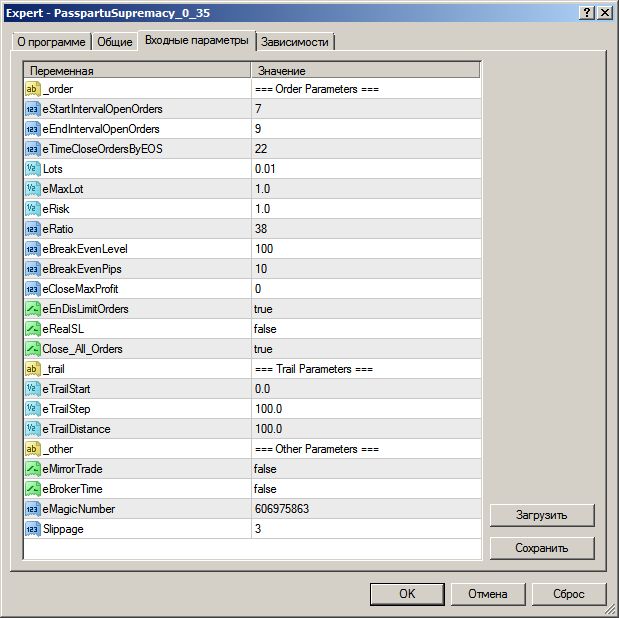Viewport: 619px width, 618px height.
Task: Click the Загрузить button
Action: (x=542, y=515)
